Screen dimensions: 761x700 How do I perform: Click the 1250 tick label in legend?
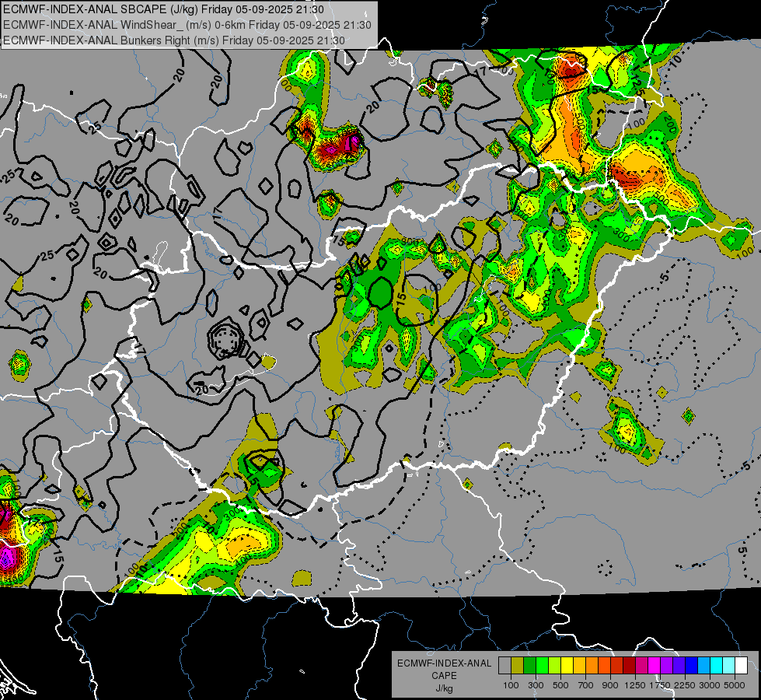click(x=635, y=685)
